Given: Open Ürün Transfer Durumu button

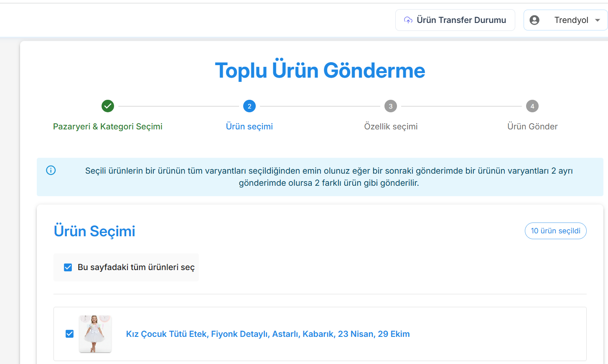Looking at the screenshot, I should [455, 20].
